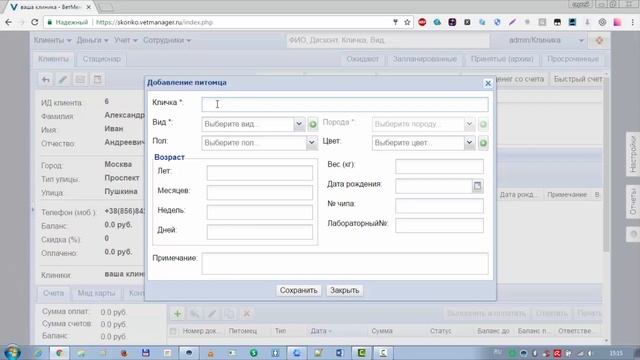Screen dimensions: 640x360
Task: Open the Запланированные tab
Action: (x=424, y=59)
